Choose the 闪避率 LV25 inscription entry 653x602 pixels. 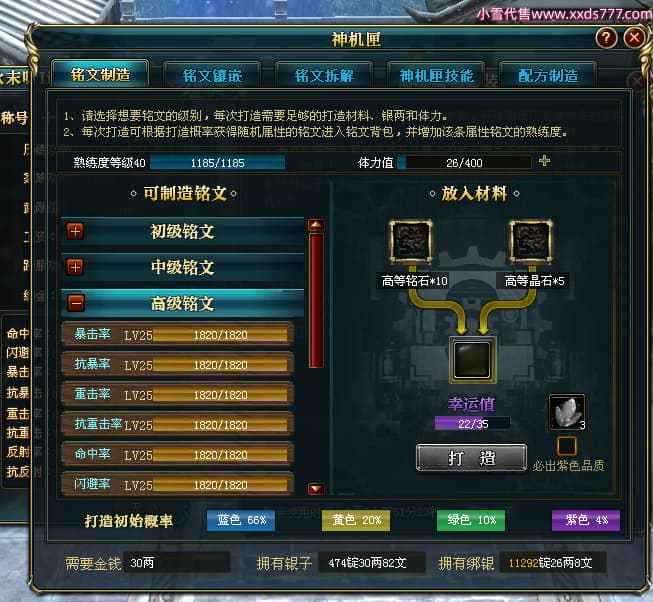tap(178, 484)
